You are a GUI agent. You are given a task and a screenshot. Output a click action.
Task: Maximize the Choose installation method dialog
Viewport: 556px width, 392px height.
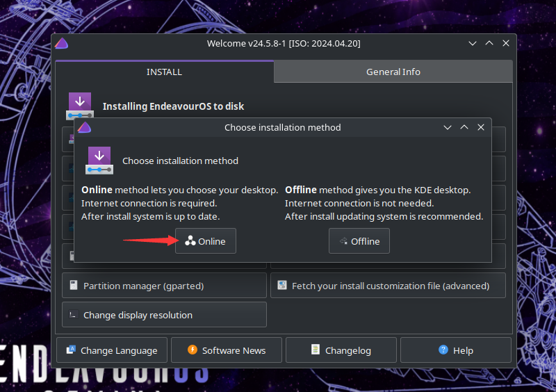tap(464, 127)
